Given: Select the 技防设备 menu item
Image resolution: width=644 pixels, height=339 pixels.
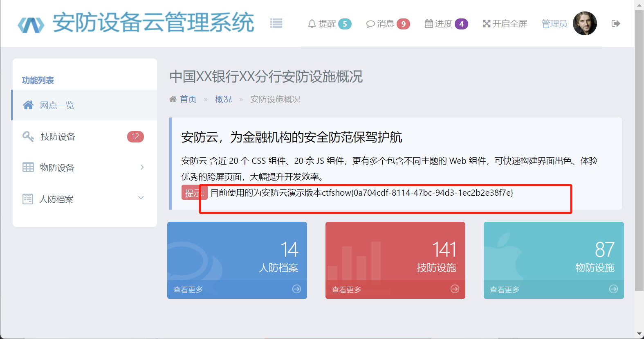Looking at the screenshot, I should [85, 136].
